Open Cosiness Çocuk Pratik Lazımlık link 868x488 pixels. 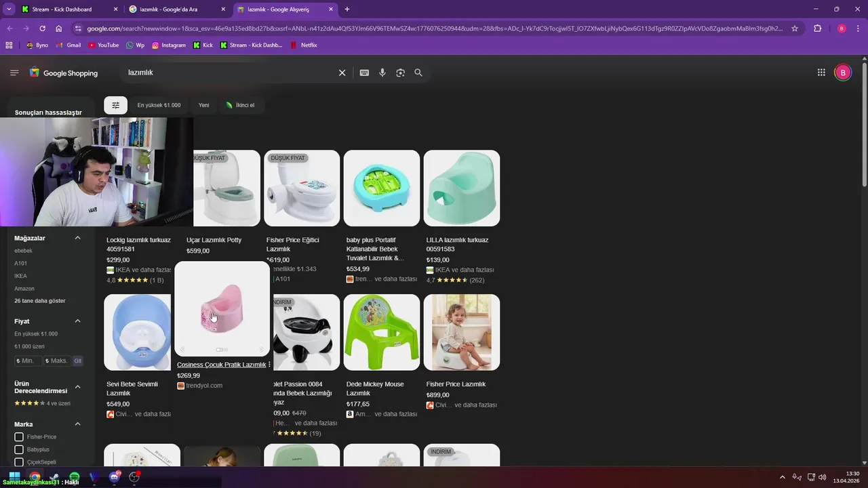(221, 365)
